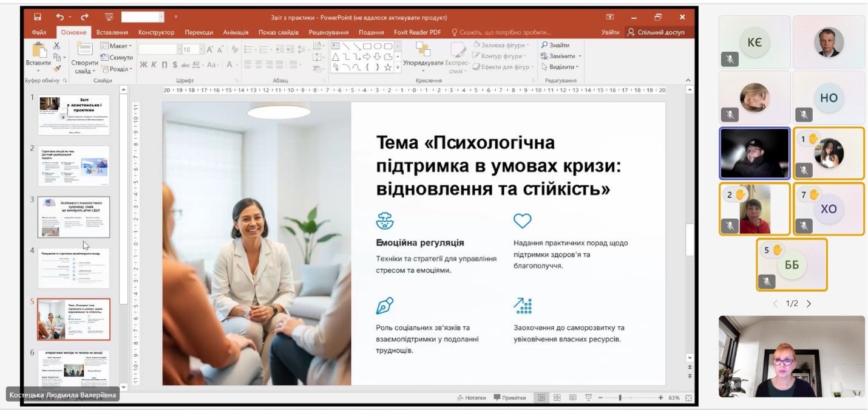Save the presentation with the floppy disk icon
Image resolution: width=868 pixels, height=412 pixels.
click(x=38, y=17)
